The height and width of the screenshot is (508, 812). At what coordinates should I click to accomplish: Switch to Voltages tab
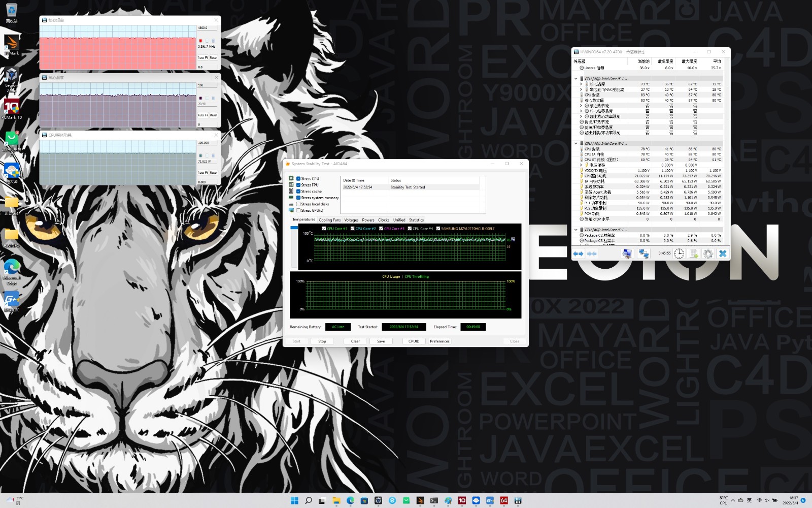tap(351, 220)
